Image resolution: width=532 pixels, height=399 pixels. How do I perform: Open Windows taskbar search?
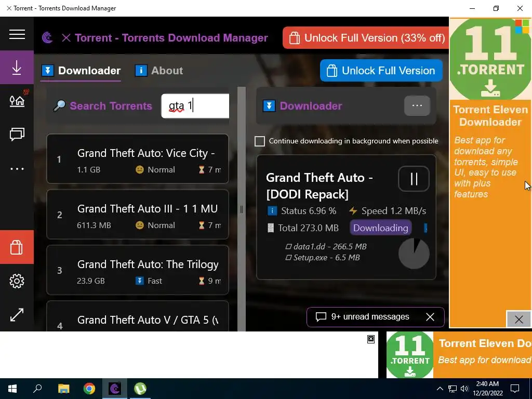[37, 389]
